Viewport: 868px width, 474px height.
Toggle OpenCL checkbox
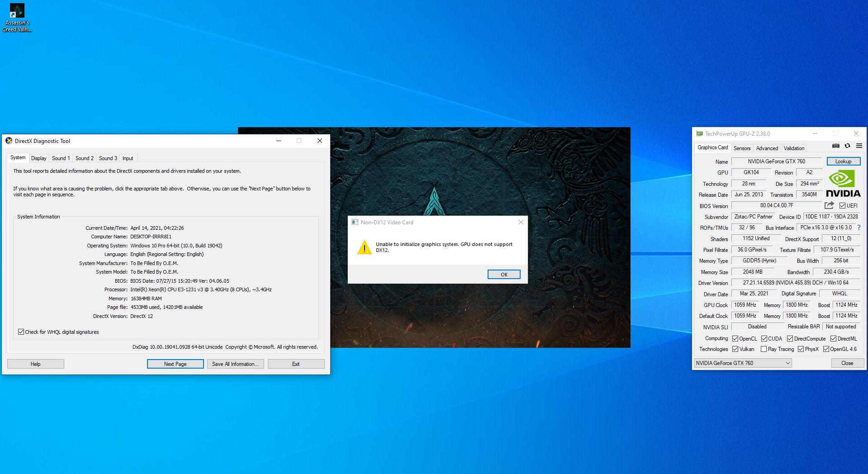pos(735,338)
